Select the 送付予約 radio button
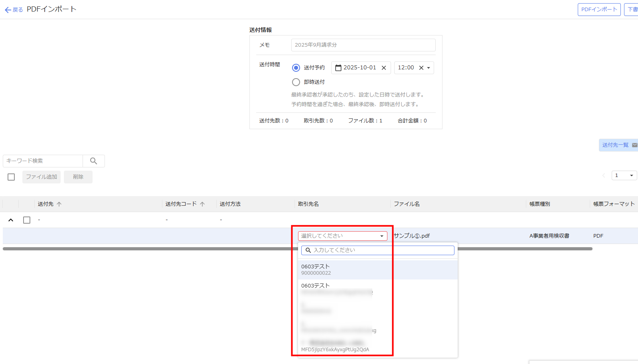638x364 pixels. (x=296, y=68)
